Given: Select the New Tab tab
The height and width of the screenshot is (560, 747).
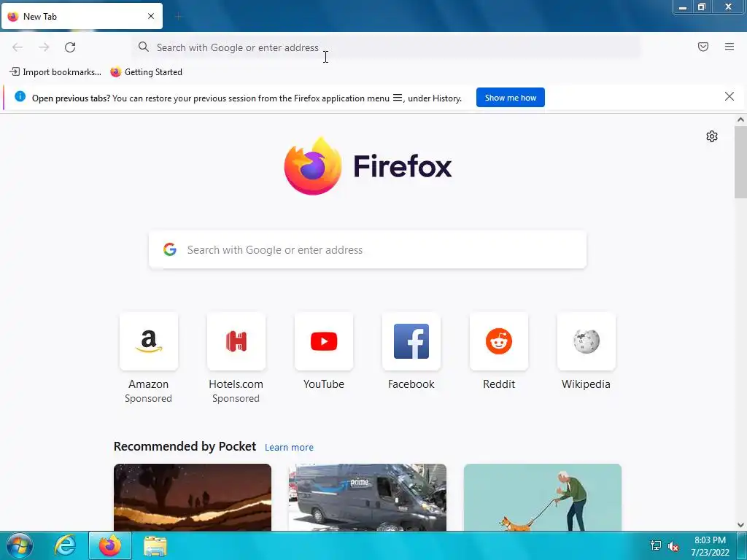Looking at the screenshot, I should tap(82, 16).
